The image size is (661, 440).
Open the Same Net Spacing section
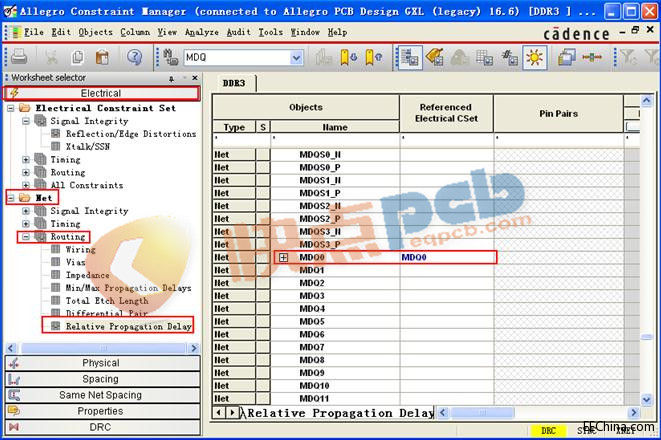point(101,395)
